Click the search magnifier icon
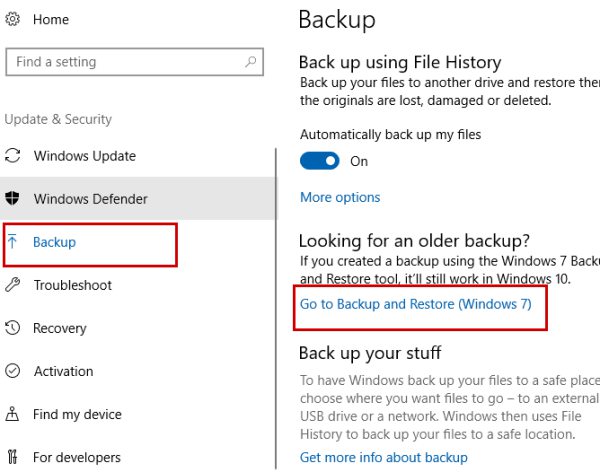600x472 pixels. (251, 62)
